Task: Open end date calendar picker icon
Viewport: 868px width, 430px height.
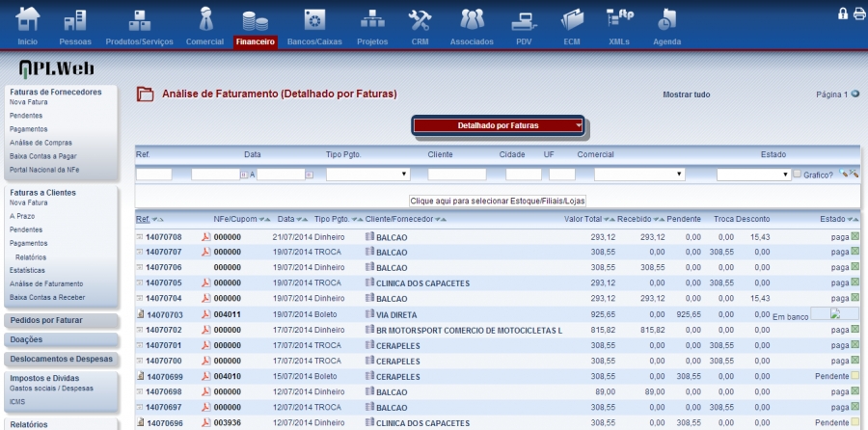Action: [x=309, y=175]
